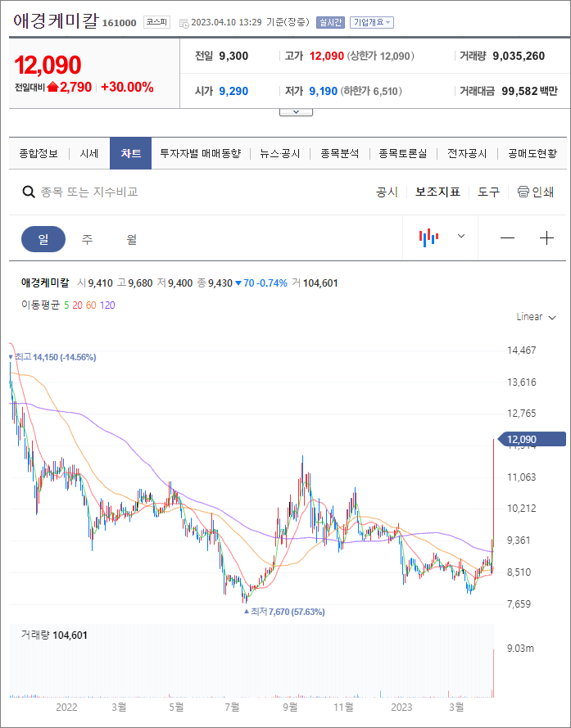This screenshot has width=571, height=728.
Task: Focus the 종목 또는 지수비교 search field
Action: click(89, 192)
